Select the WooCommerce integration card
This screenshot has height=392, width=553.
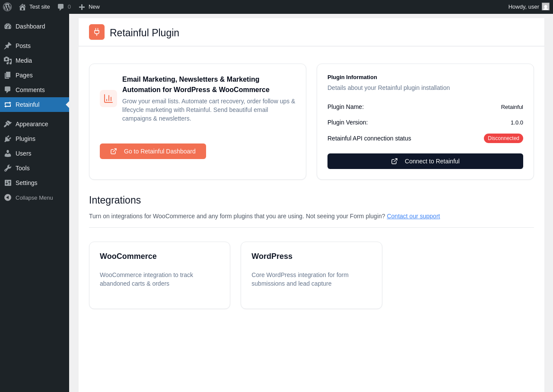click(x=159, y=275)
